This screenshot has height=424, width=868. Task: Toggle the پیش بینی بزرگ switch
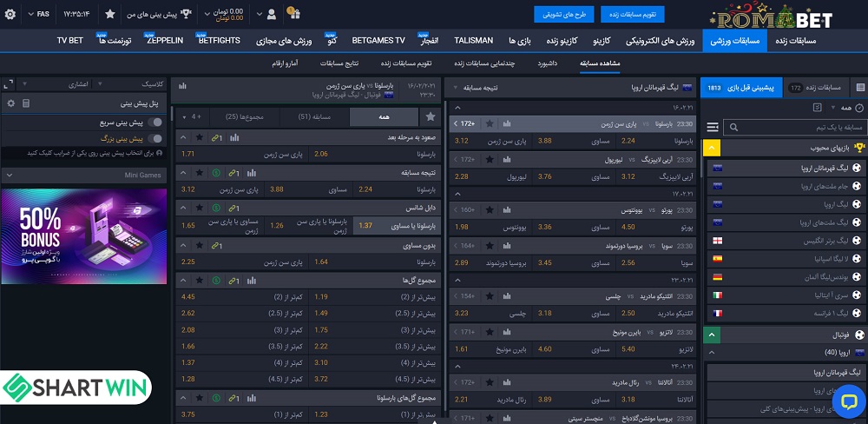[155, 138]
